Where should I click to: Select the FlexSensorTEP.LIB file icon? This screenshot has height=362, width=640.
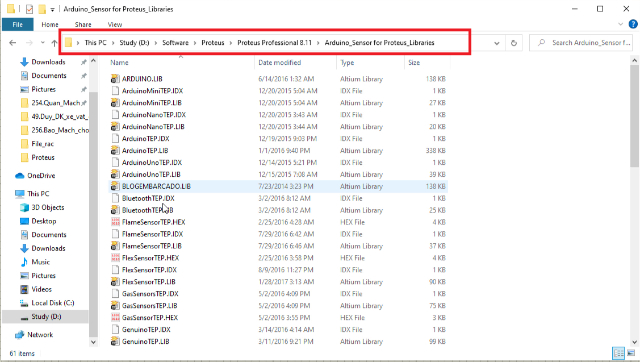coord(116,282)
